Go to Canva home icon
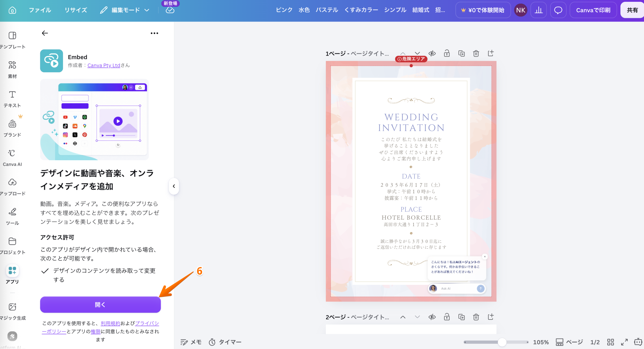 (12, 10)
